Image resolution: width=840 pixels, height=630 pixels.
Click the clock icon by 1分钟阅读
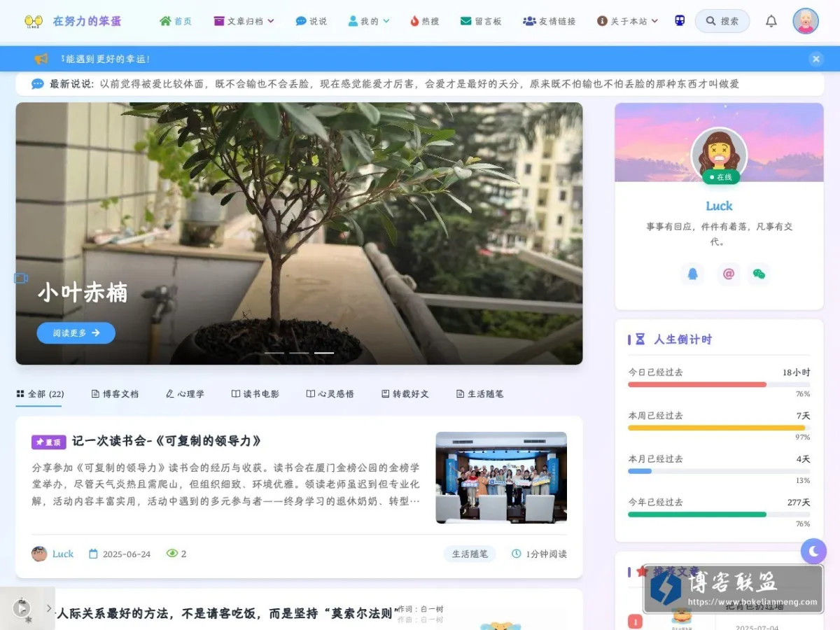[517, 554]
